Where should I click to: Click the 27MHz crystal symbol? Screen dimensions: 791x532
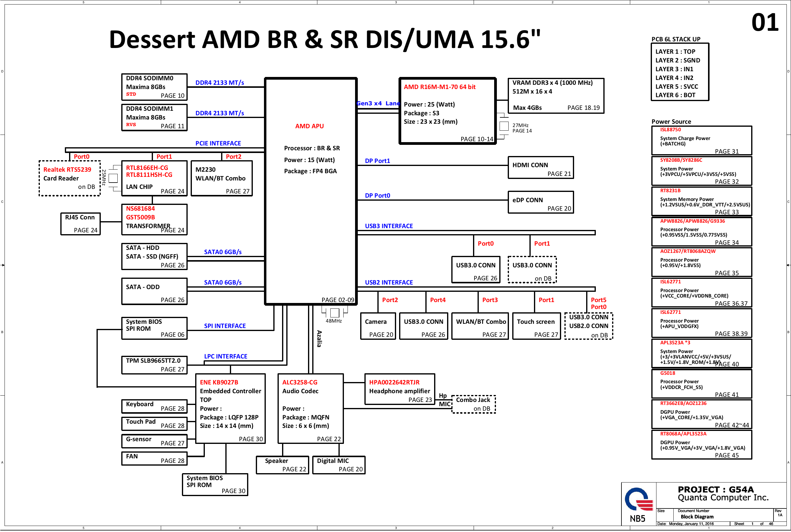click(504, 126)
